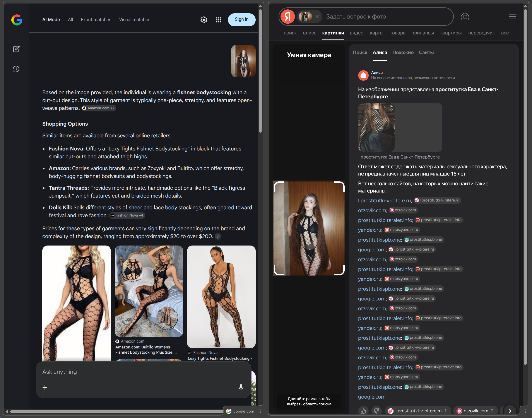Open Google apps grid icon

coord(219,20)
